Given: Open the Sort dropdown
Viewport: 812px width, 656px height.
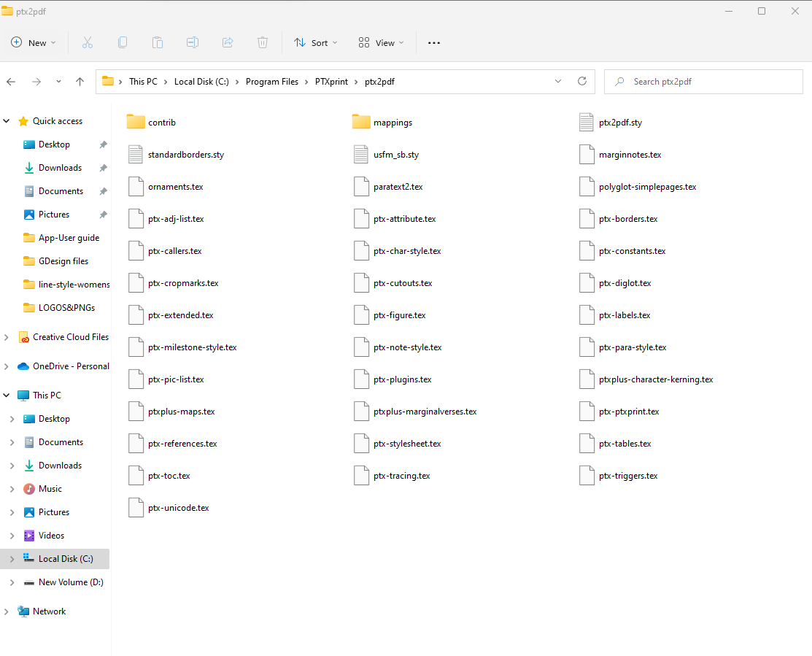Looking at the screenshot, I should (315, 42).
